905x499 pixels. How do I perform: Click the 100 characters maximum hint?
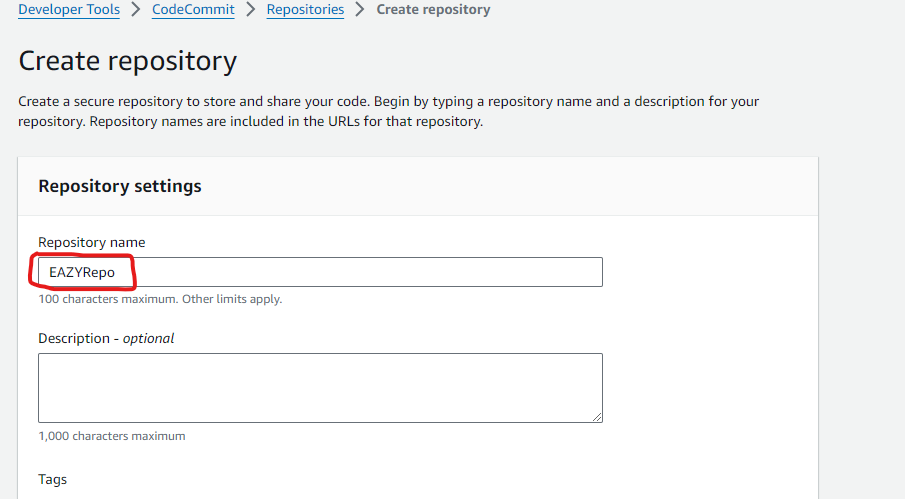[x=109, y=299]
